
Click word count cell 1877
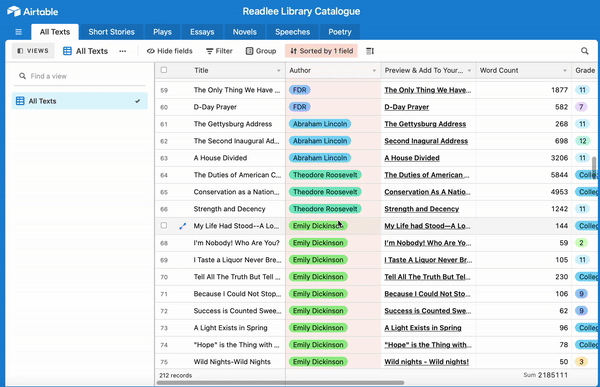[x=523, y=90]
